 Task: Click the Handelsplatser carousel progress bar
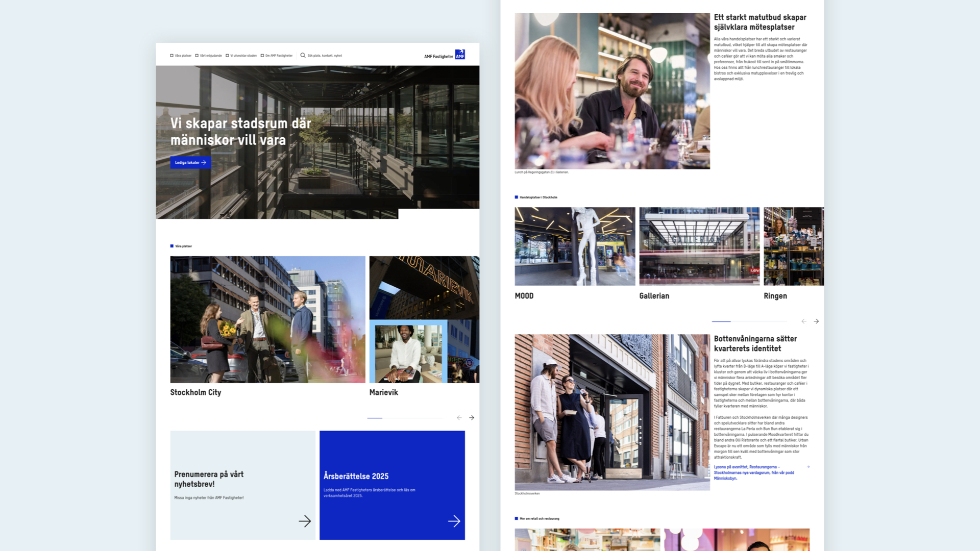pyautogui.click(x=749, y=321)
